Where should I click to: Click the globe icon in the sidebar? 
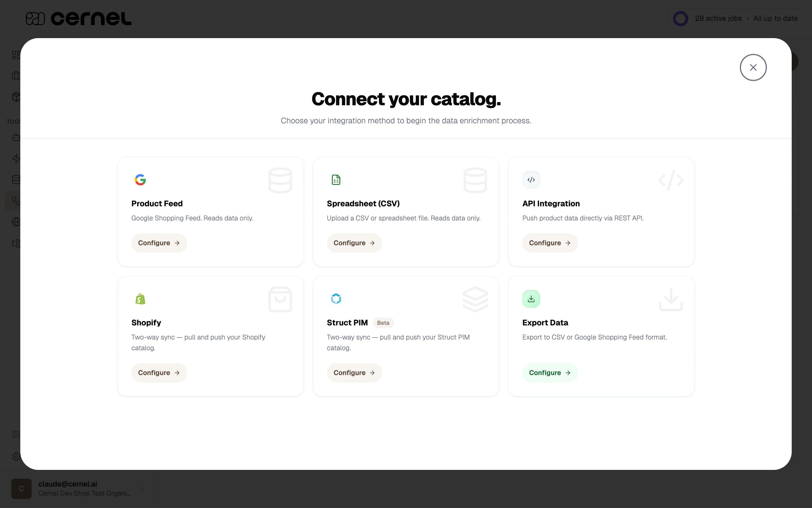[x=16, y=222]
